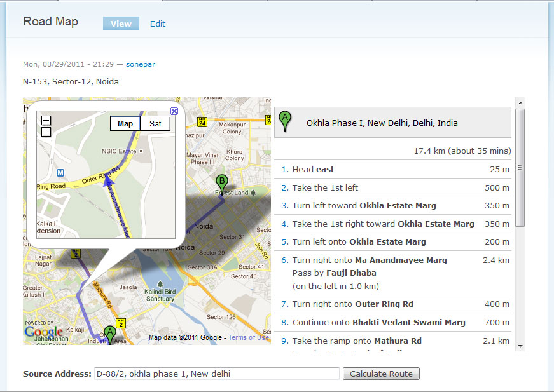Open the sonepar author link
The height and width of the screenshot is (392, 554).
pos(141,64)
